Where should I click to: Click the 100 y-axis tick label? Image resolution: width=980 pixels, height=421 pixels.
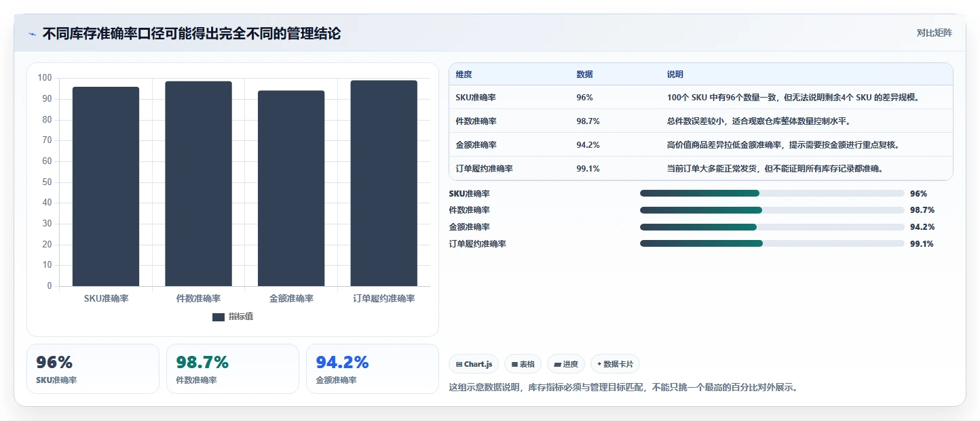click(45, 78)
